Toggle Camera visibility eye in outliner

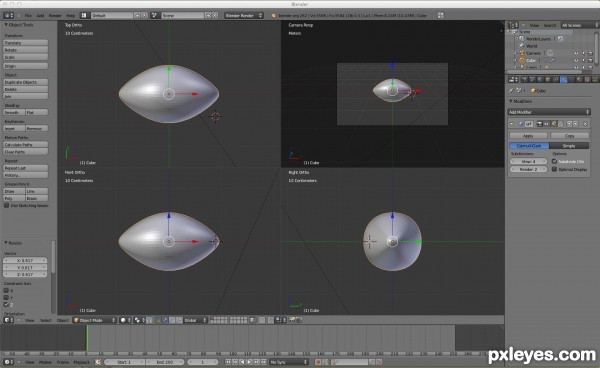(x=576, y=53)
